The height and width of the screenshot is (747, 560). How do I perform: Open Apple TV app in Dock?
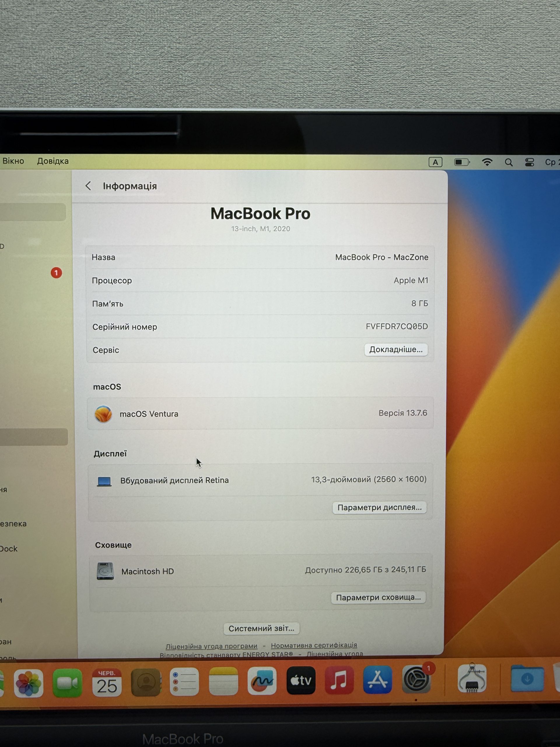(x=301, y=680)
